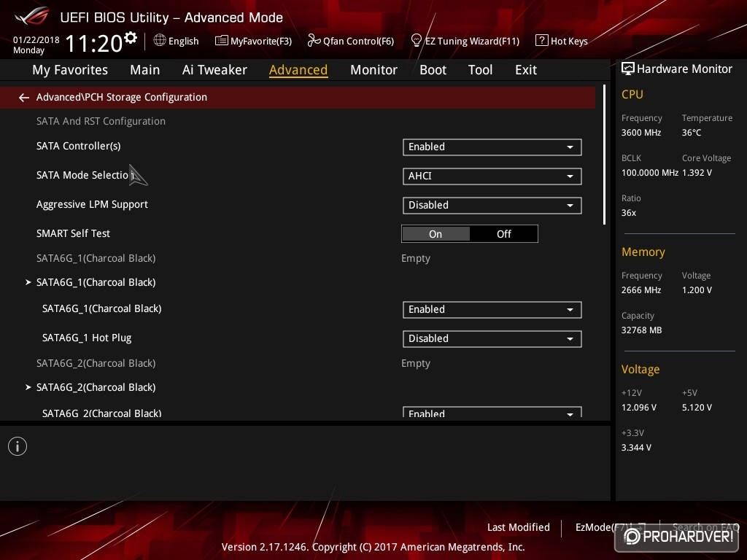Switch to the Main tab
This screenshot has height=560, width=747.
[145, 70]
